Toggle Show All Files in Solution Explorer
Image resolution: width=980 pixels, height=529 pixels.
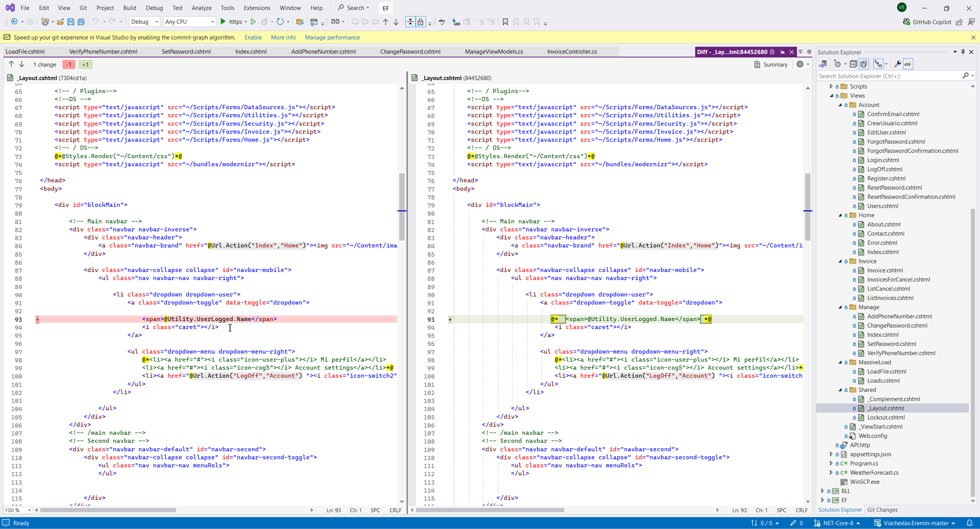pyautogui.click(x=864, y=64)
